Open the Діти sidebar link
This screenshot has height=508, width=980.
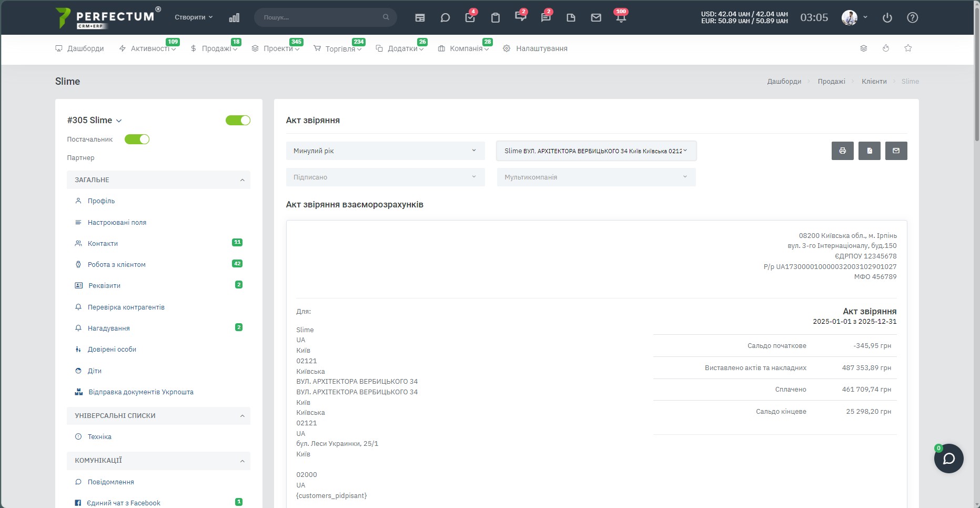click(94, 371)
